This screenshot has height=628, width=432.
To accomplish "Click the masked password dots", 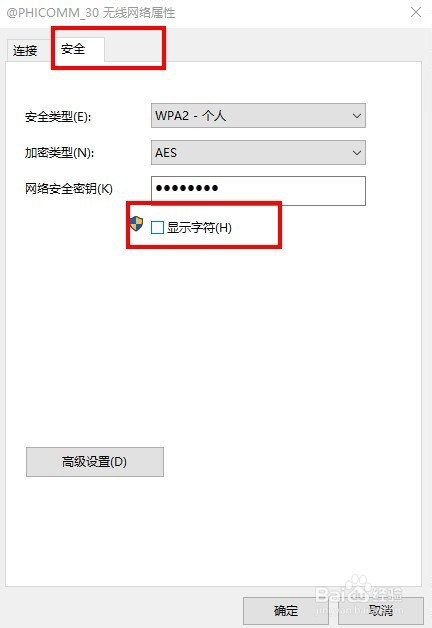I will 187,188.
